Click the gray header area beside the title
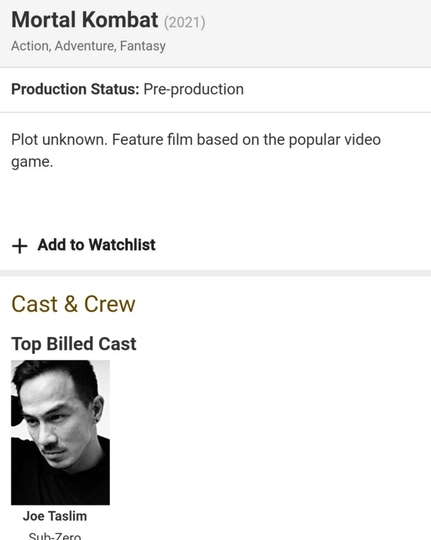The width and height of the screenshot is (431, 540). [317, 31]
